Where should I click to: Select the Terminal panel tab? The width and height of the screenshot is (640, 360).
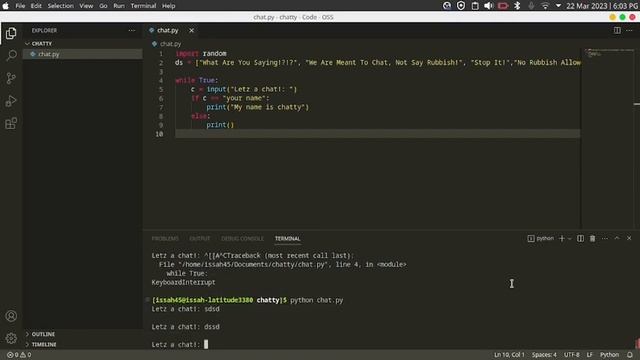pos(287,239)
